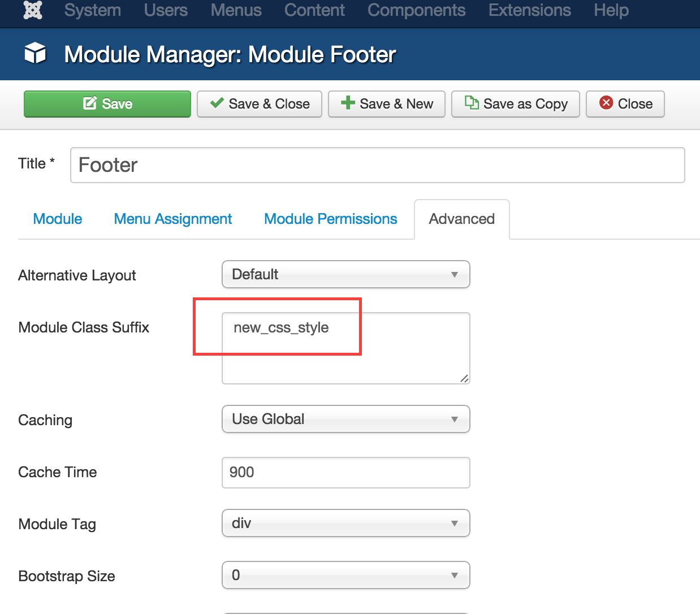The width and height of the screenshot is (700, 614).
Task: Click the module cube icon in header
Action: 35,54
